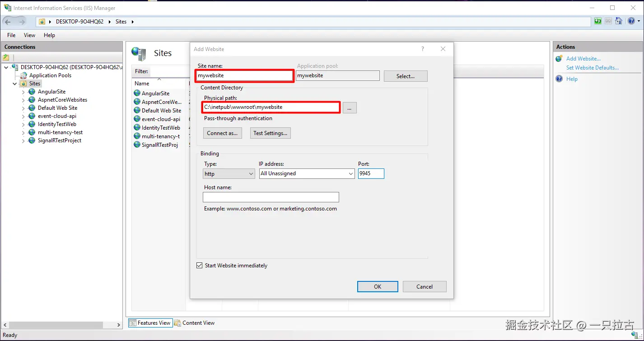Click the Create Connection folder icon
This screenshot has width=644, height=341.
tap(6, 58)
